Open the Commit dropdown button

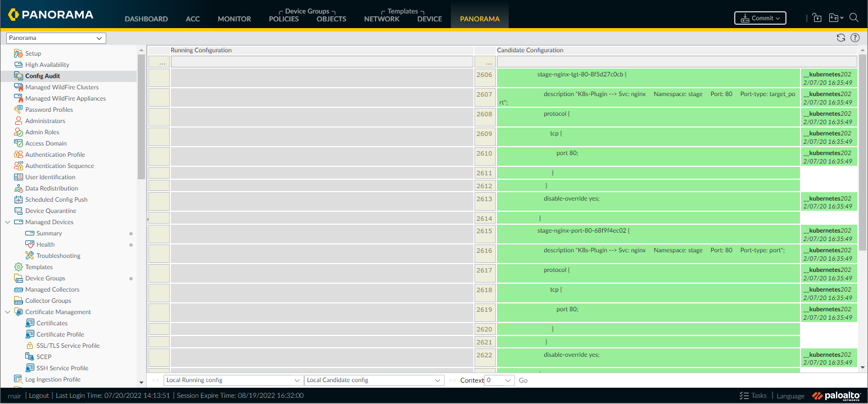(760, 18)
